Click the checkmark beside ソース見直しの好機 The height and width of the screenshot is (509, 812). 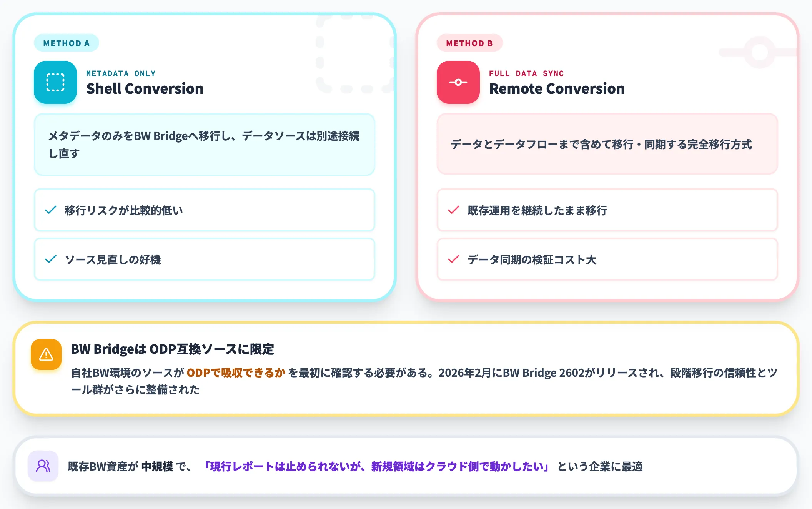click(x=51, y=259)
